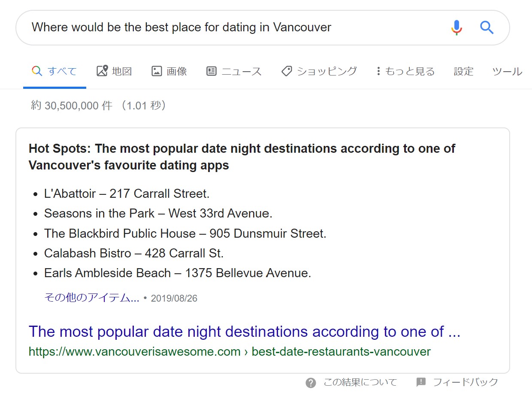
Task: Click the blue search magnifier icon
Action: pyautogui.click(x=487, y=27)
